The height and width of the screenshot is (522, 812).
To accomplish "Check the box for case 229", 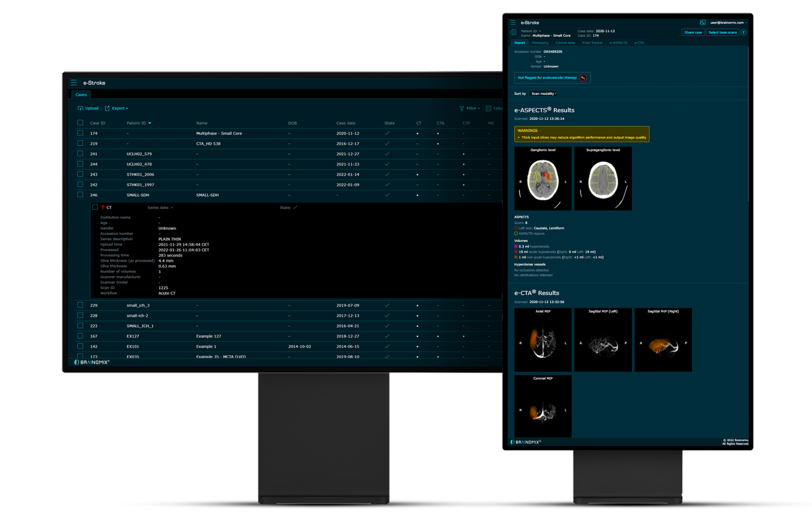I will [x=80, y=305].
